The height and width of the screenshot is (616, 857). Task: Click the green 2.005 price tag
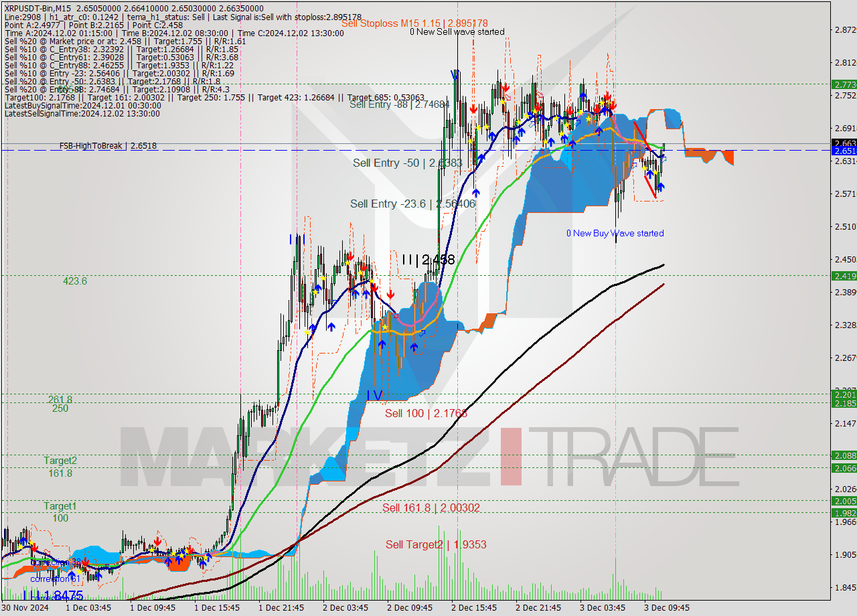844,500
